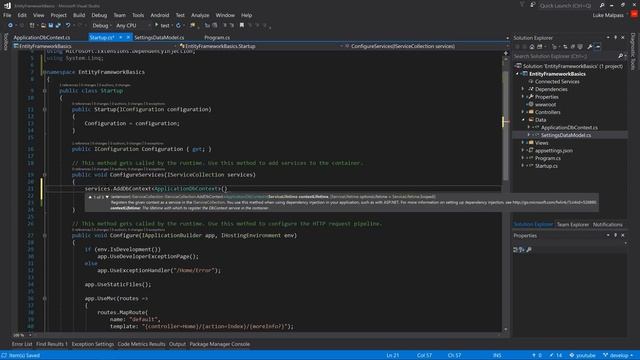
Task: Click the Navigate Backward toolbar icon
Action: click(x=10, y=25)
